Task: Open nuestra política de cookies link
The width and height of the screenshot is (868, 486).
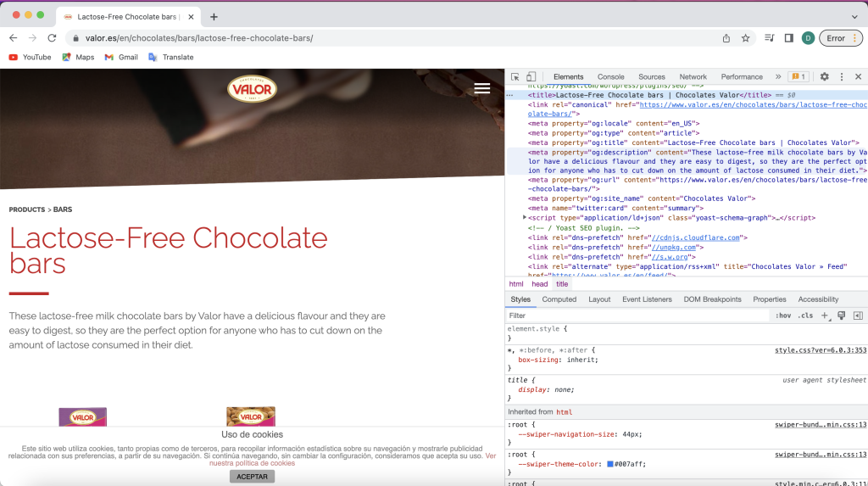Action: pyautogui.click(x=252, y=463)
